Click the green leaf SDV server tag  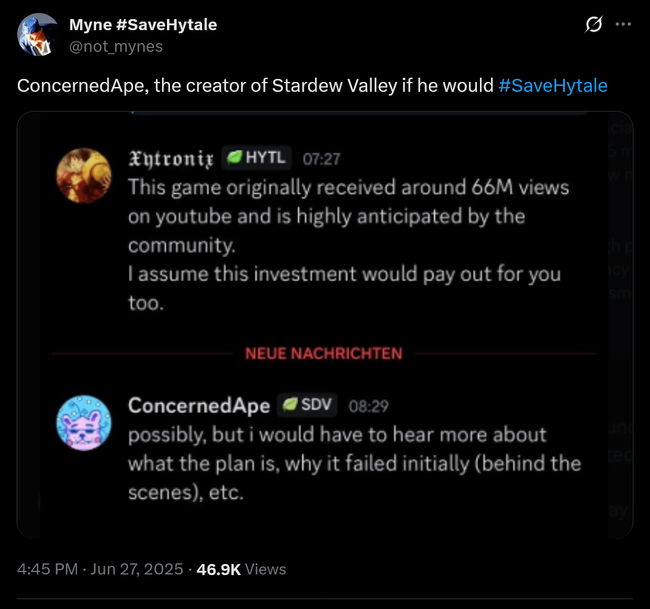point(306,405)
